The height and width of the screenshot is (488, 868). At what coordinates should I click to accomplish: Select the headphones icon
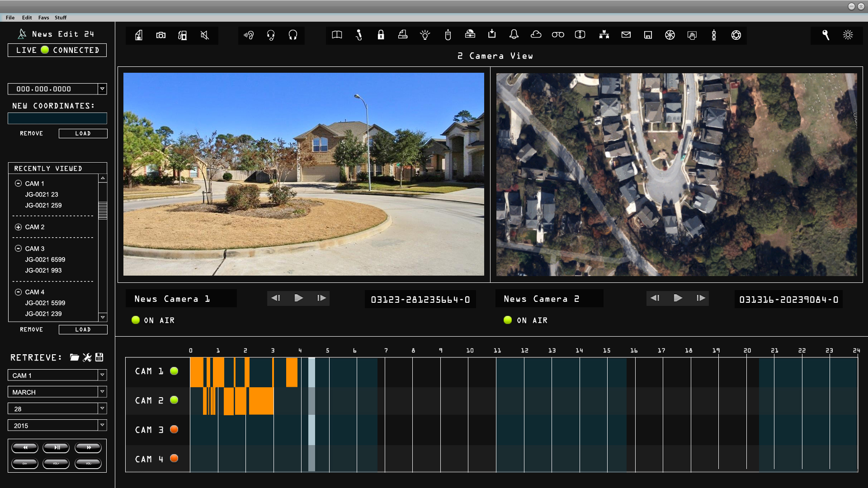(x=293, y=35)
